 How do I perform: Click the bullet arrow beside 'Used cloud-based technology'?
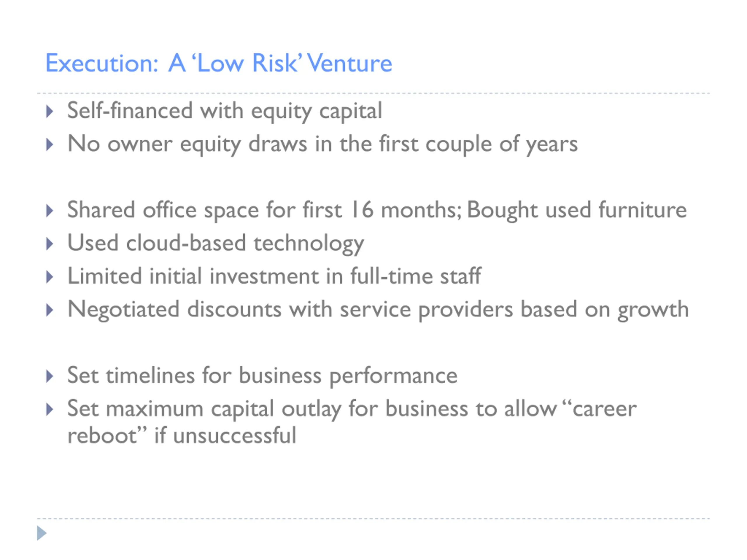(x=50, y=244)
